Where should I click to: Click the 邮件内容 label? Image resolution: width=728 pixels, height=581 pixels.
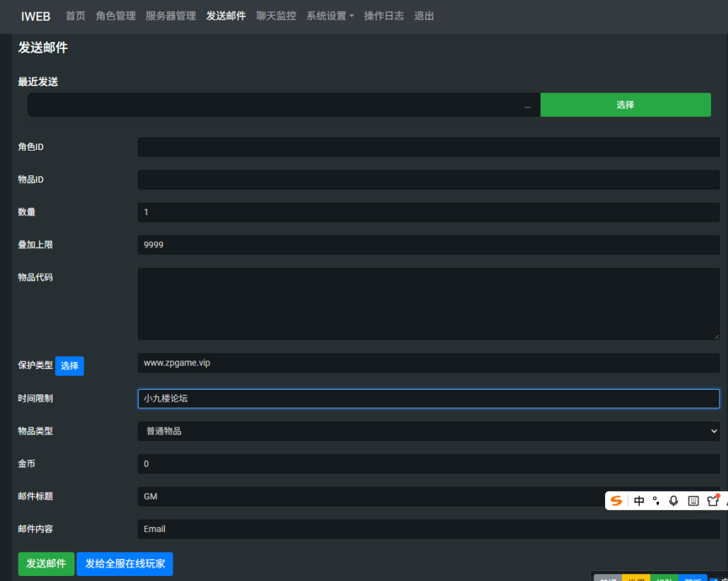pyautogui.click(x=36, y=529)
